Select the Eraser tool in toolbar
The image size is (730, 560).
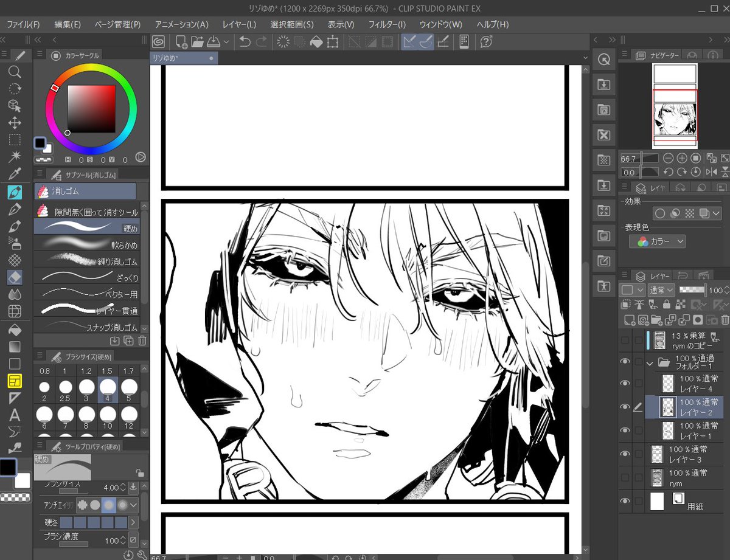tap(15, 277)
